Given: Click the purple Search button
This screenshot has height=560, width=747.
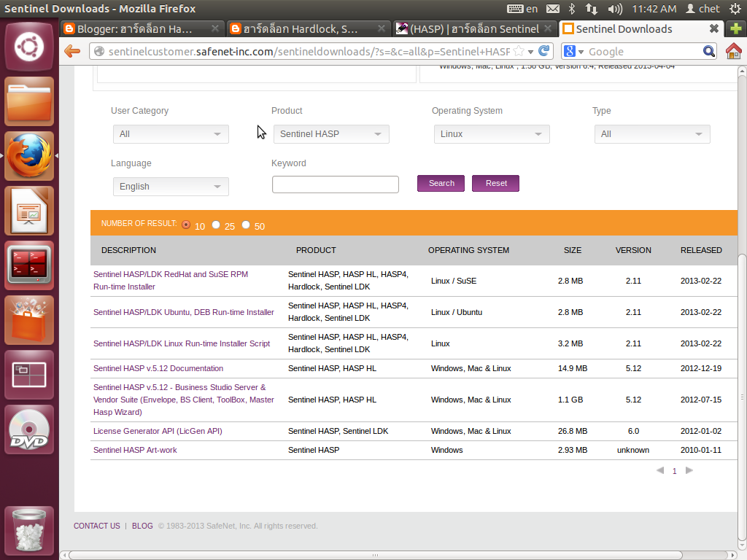Looking at the screenshot, I should [x=441, y=183].
